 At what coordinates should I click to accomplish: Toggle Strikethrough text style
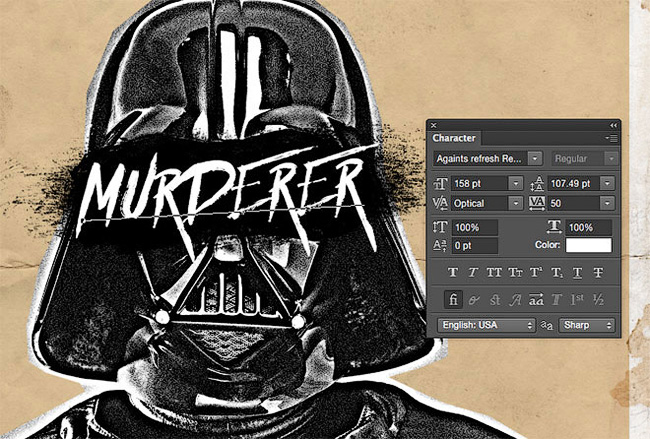point(598,272)
